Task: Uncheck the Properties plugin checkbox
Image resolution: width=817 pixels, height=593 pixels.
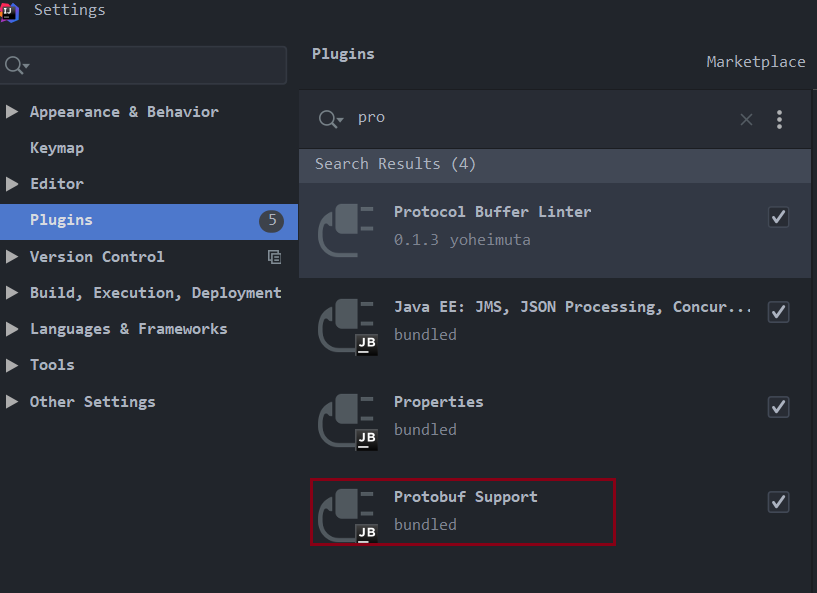Action: pyautogui.click(x=778, y=407)
